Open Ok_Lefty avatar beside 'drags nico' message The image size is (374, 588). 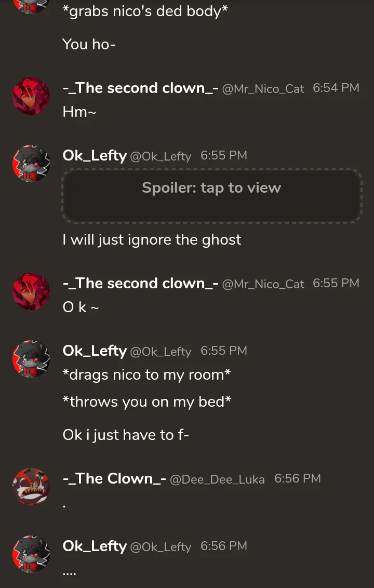31,359
